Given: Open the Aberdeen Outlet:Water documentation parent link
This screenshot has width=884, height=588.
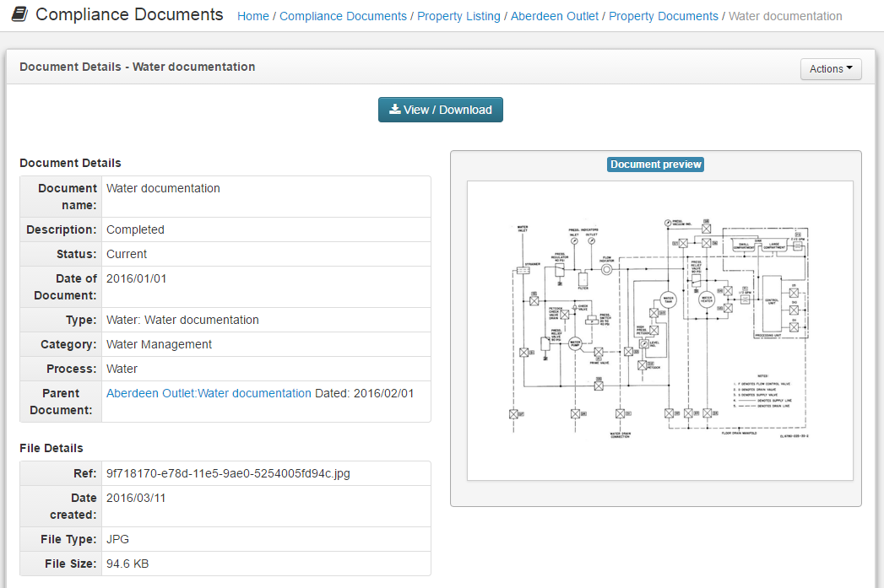Looking at the screenshot, I should point(209,393).
